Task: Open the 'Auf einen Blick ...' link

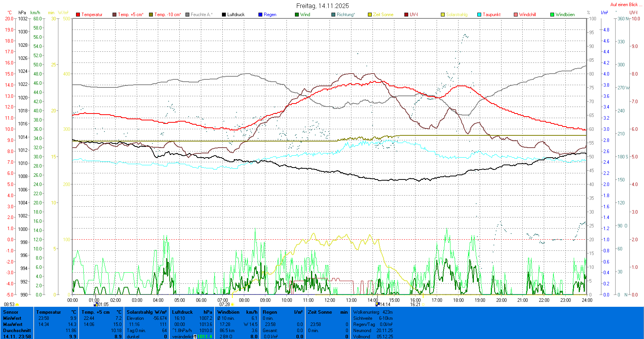Action: point(625,5)
